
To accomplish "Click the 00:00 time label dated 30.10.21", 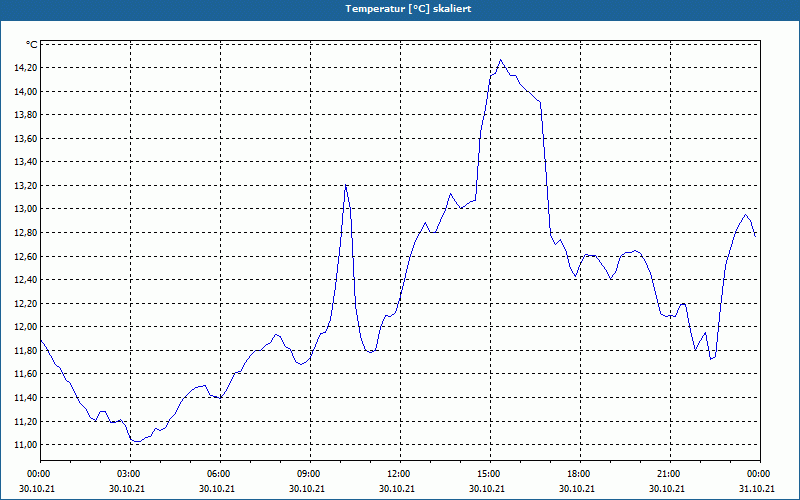I will pyautogui.click(x=37, y=474).
